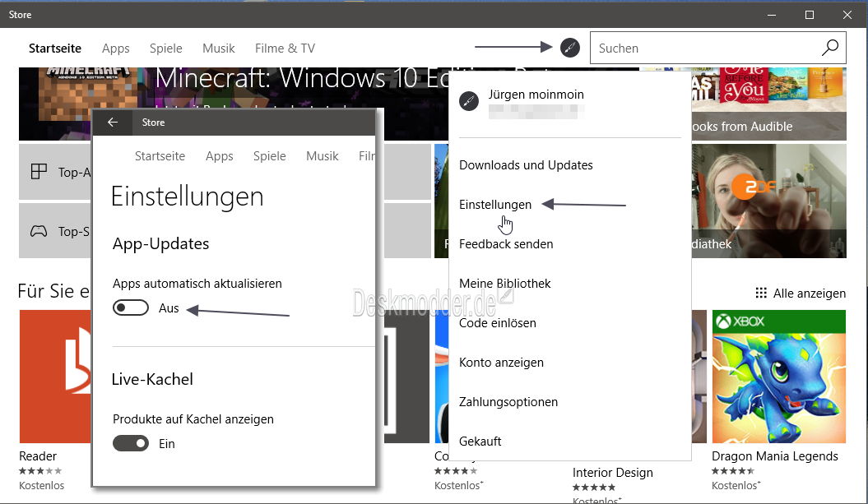The height and width of the screenshot is (504, 868).
Task: Switch to the Musik tab in main Store
Action: pyautogui.click(x=219, y=49)
